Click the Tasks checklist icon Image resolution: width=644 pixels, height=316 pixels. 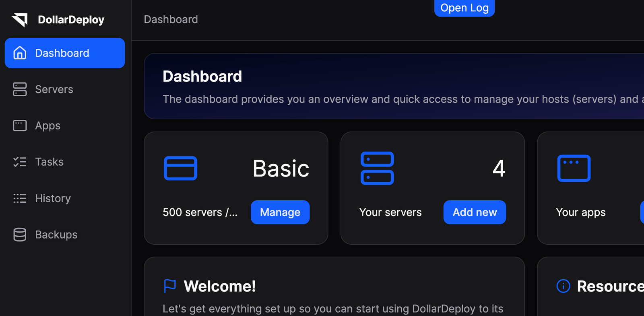click(20, 162)
